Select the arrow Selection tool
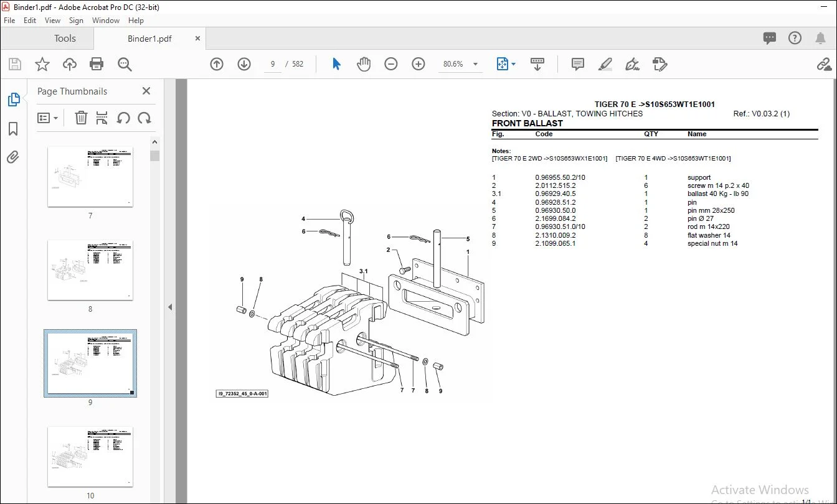The image size is (837, 504). 336,64
